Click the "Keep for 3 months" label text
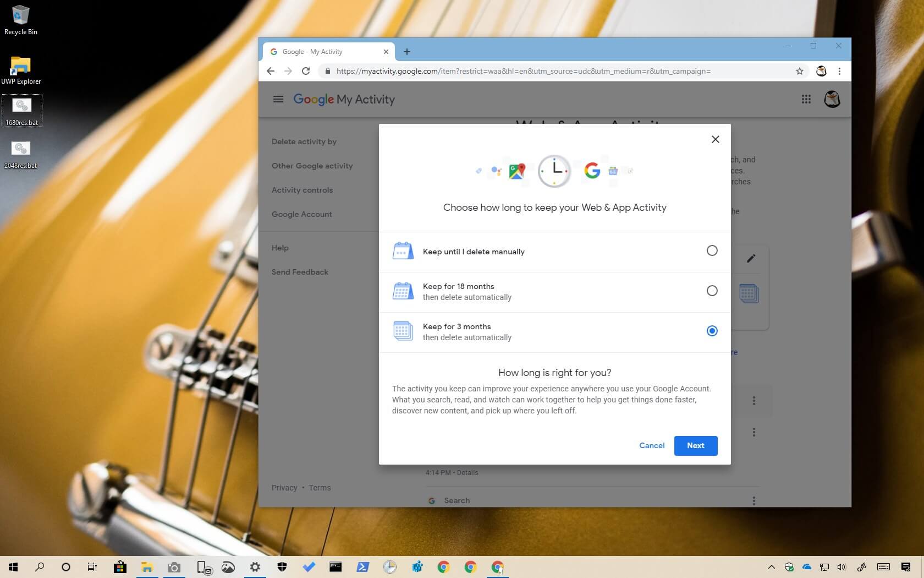 tap(457, 326)
